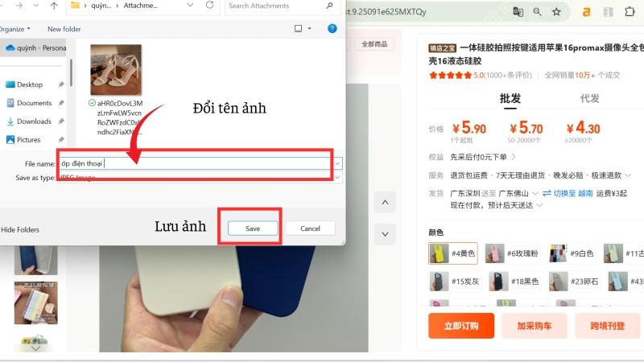Click the forward navigation arrow

click(x=19, y=6)
